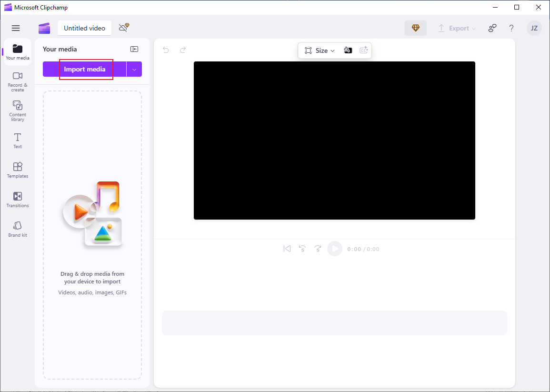
Task: Select the Transitions sidebar tab
Action: tap(18, 199)
